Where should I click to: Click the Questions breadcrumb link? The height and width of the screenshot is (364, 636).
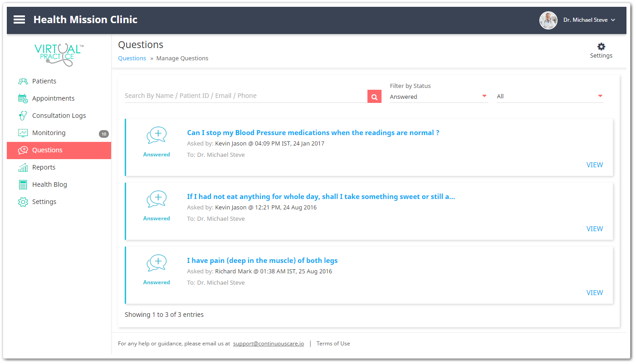[132, 58]
